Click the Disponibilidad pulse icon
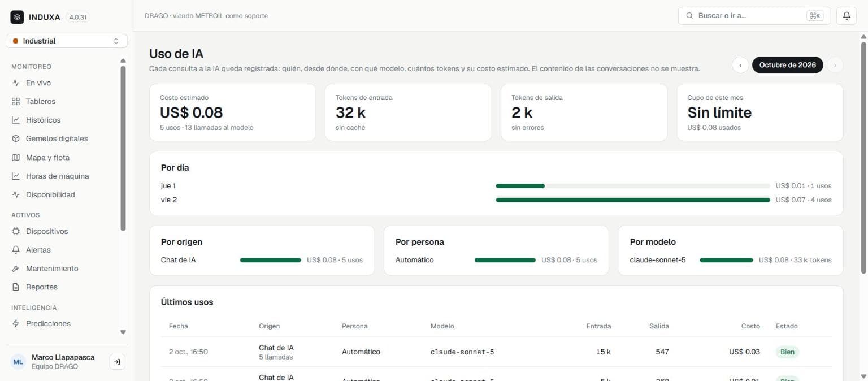The width and height of the screenshot is (868, 381). [16, 195]
